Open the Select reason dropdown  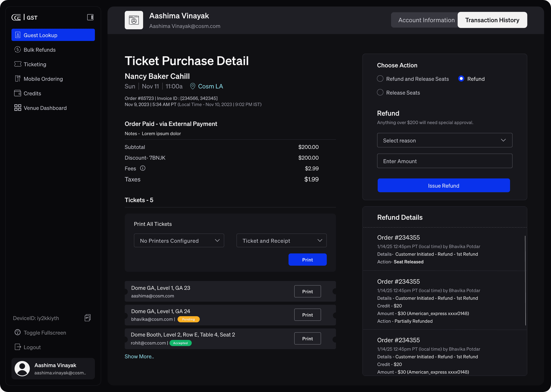[445, 140]
